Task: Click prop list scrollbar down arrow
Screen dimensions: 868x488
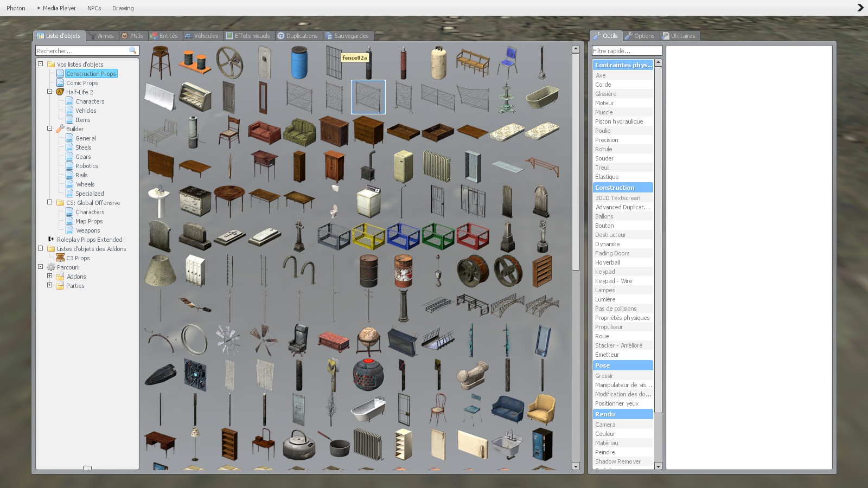Action: point(576,466)
